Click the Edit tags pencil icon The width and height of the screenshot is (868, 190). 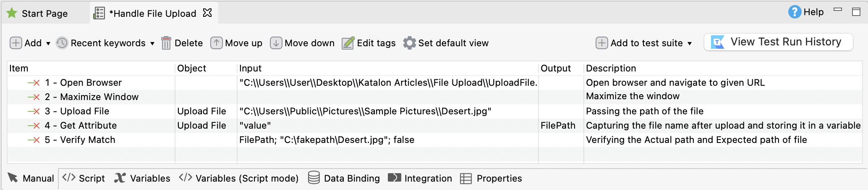[348, 43]
